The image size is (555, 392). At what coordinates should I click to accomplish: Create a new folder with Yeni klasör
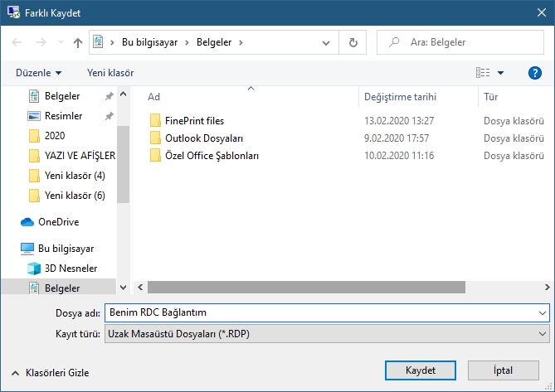[110, 73]
